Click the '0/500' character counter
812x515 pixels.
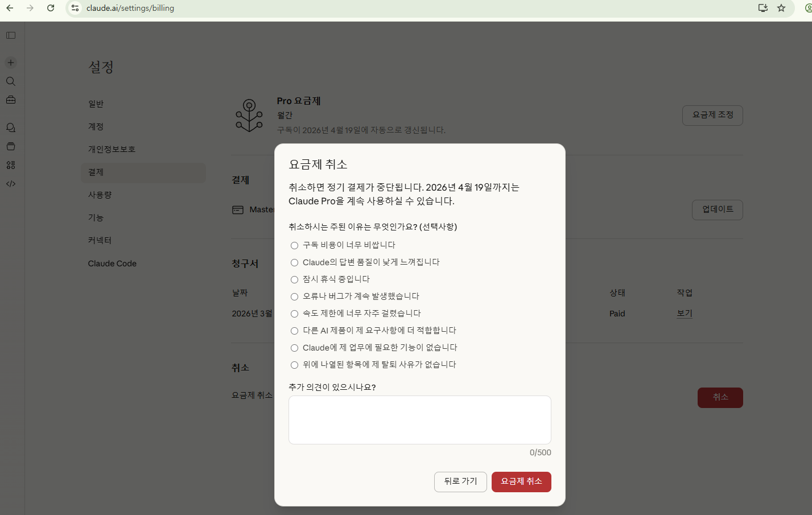tap(541, 453)
